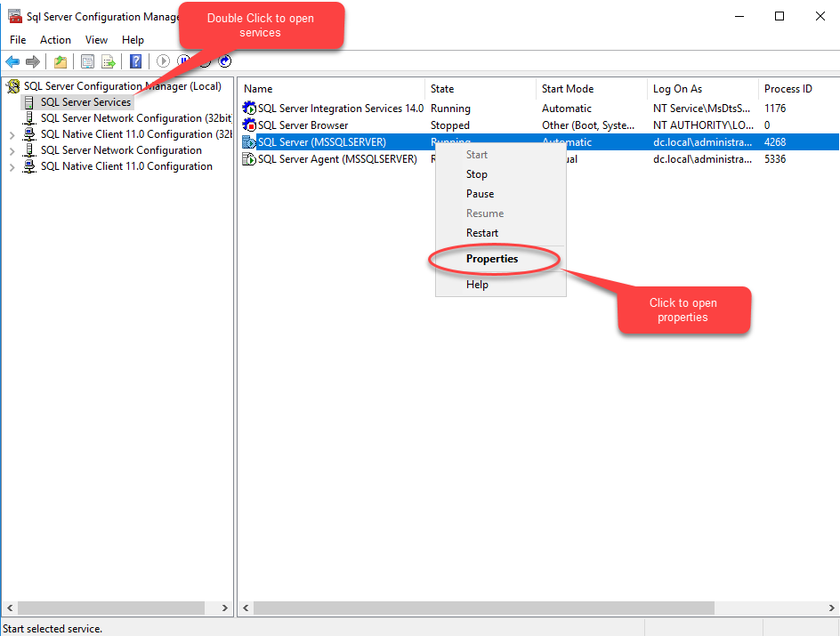Click the Export List toolbar icon

109,61
